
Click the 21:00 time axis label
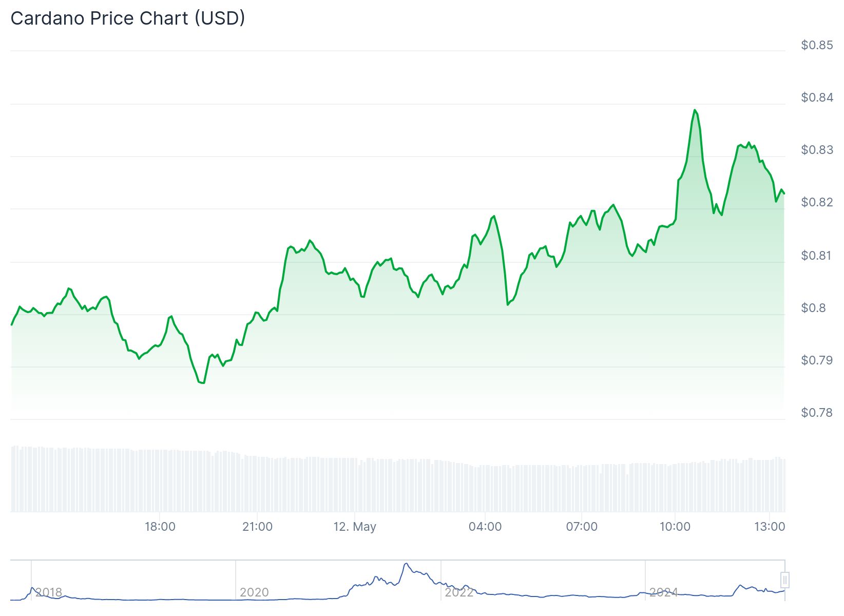click(257, 527)
